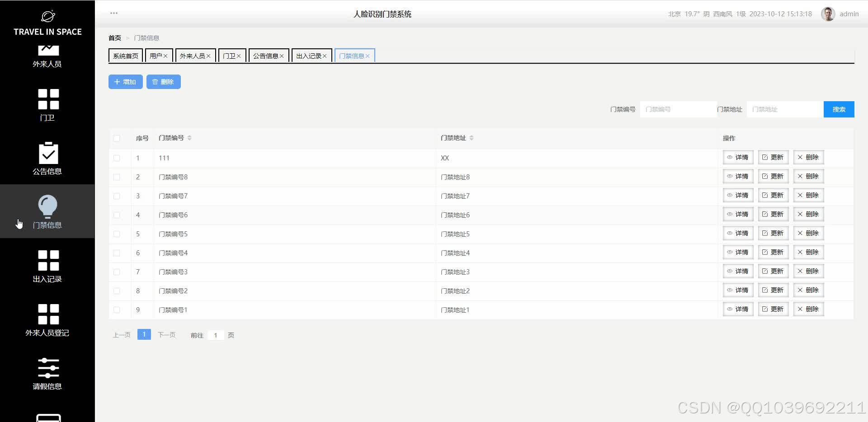Select the 门禁信息 lightbulb icon
Viewport: 868px width, 422px height.
pos(47,206)
